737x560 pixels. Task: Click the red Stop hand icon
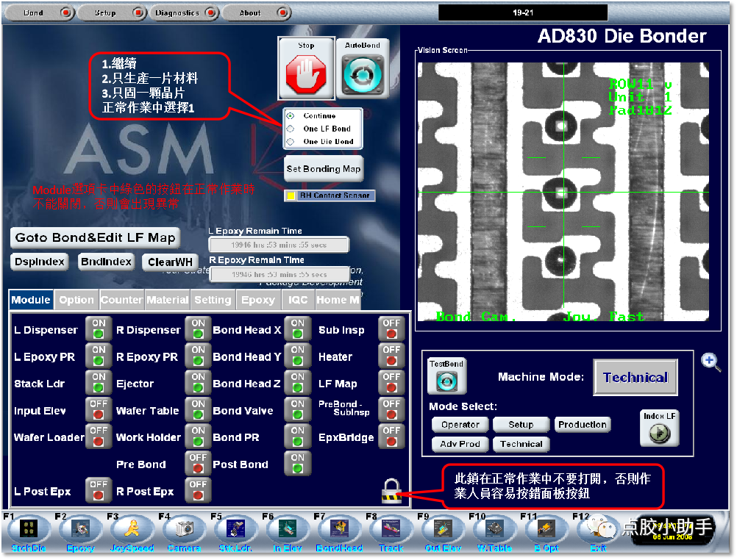coord(306,73)
